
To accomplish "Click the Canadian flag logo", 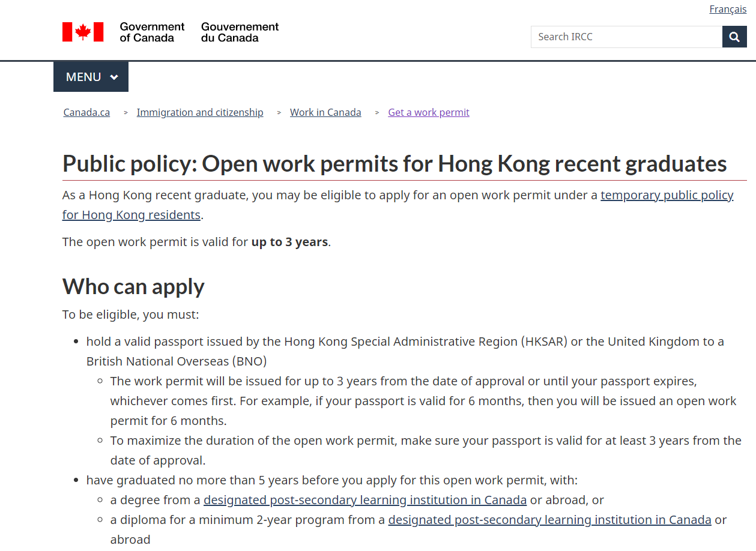I will pyautogui.click(x=83, y=32).
